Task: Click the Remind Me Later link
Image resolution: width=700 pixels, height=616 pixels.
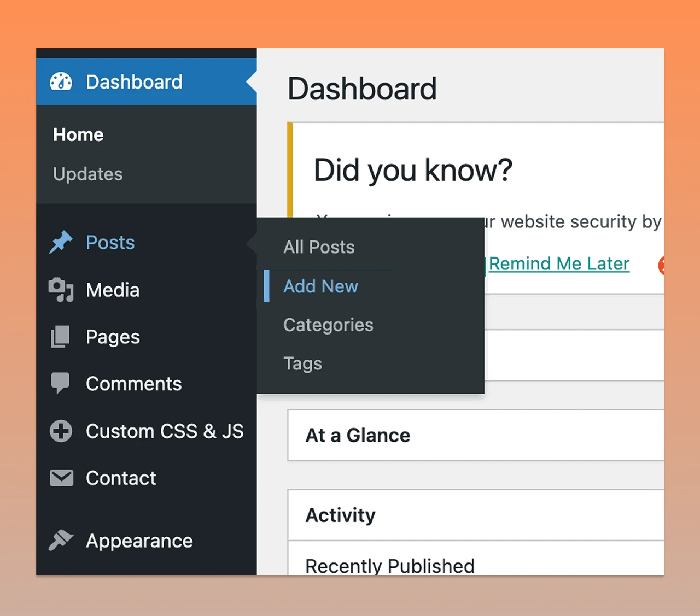Action: click(x=559, y=263)
